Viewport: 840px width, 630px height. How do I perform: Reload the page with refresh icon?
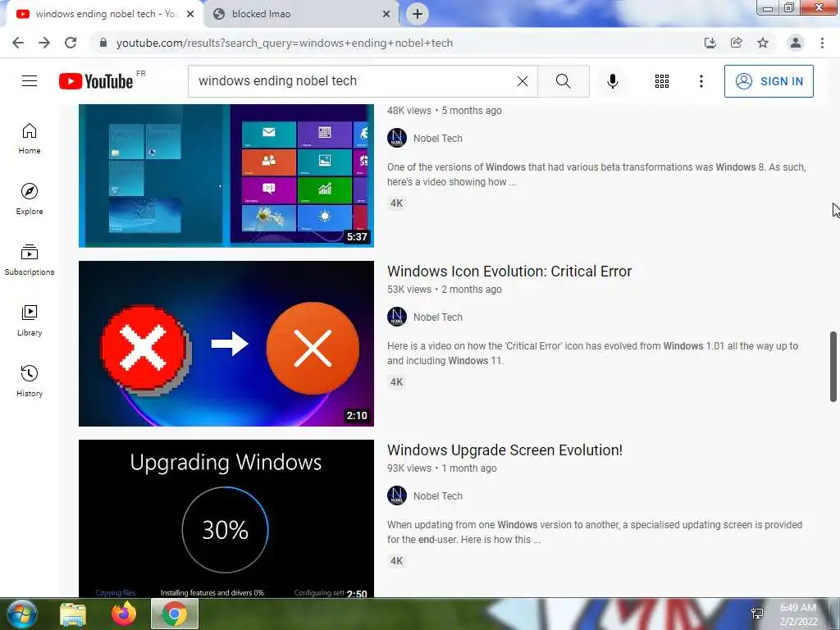click(71, 43)
